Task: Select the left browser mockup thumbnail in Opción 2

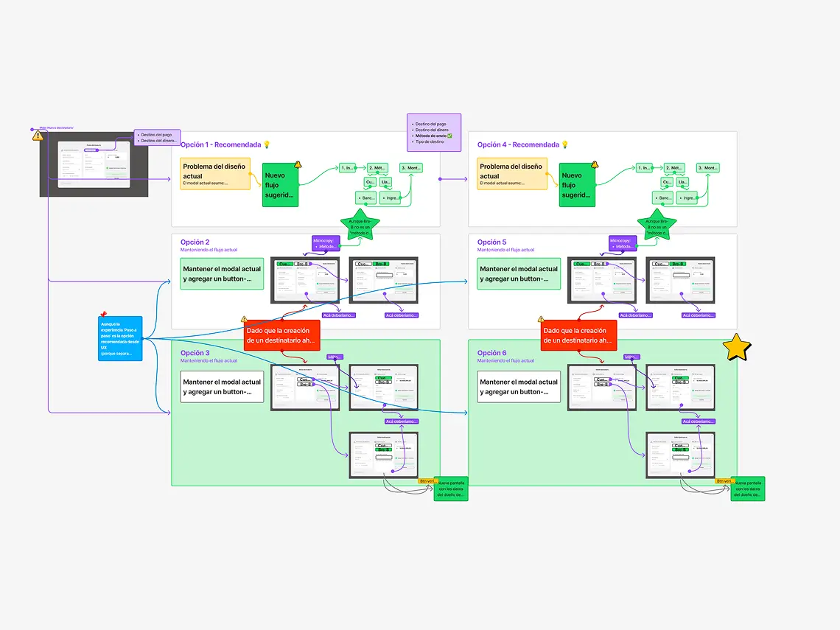Action: click(x=304, y=279)
